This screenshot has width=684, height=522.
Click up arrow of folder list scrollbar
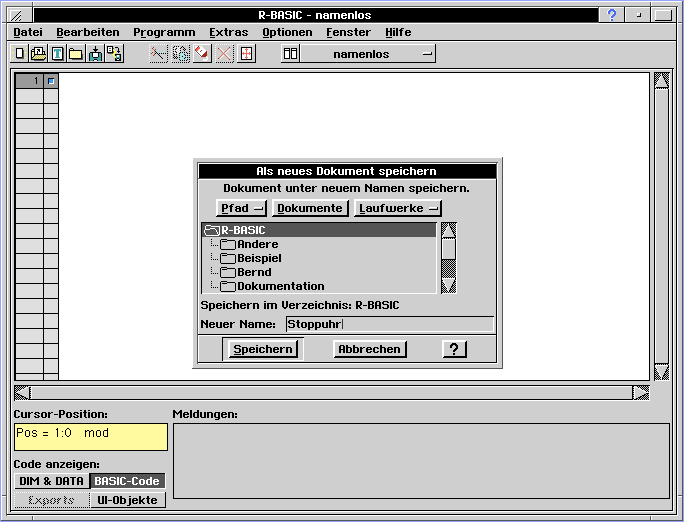[449, 230]
